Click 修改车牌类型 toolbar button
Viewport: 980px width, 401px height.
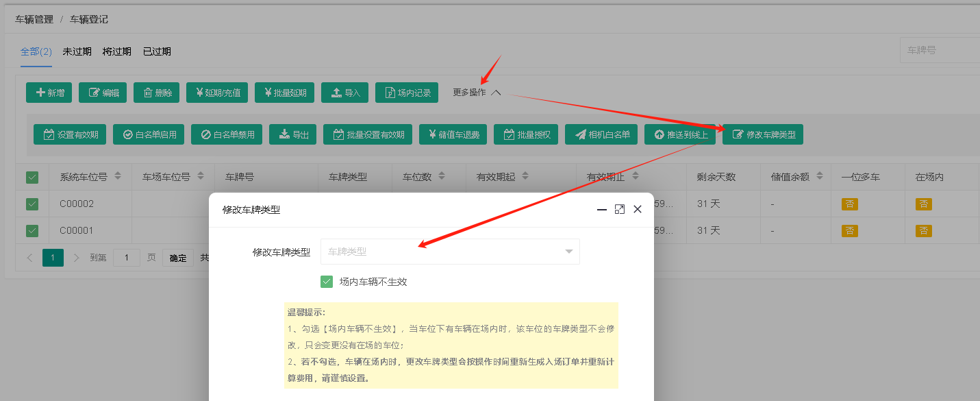pos(763,134)
